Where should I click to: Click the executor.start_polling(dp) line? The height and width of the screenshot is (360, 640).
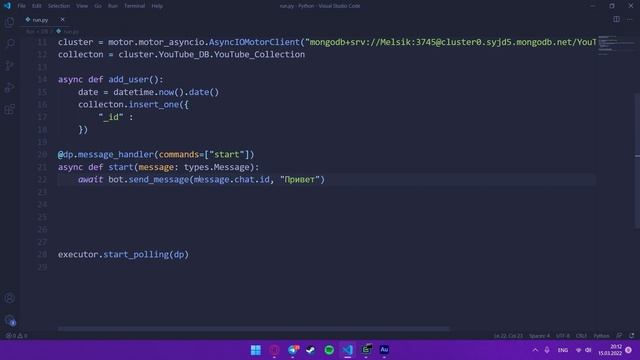[x=123, y=255]
